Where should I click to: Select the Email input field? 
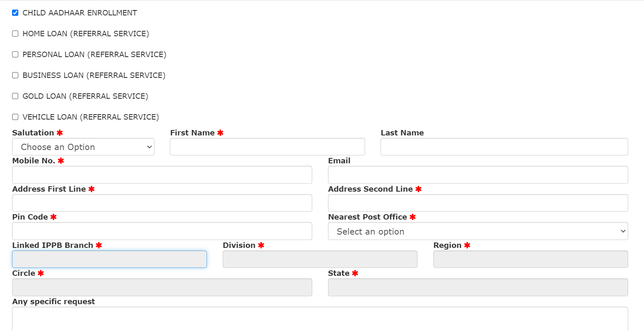[x=477, y=175]
